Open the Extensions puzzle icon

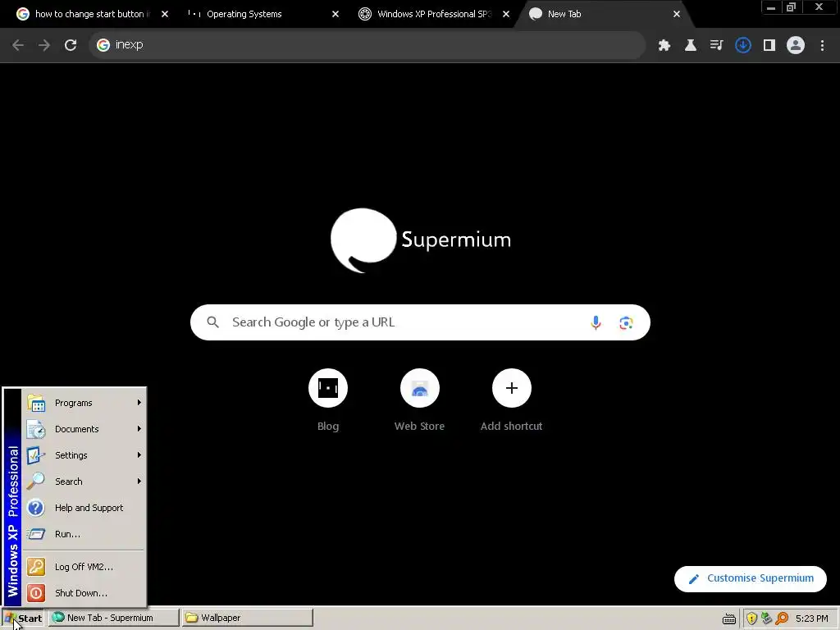click(x=664, y=45)
